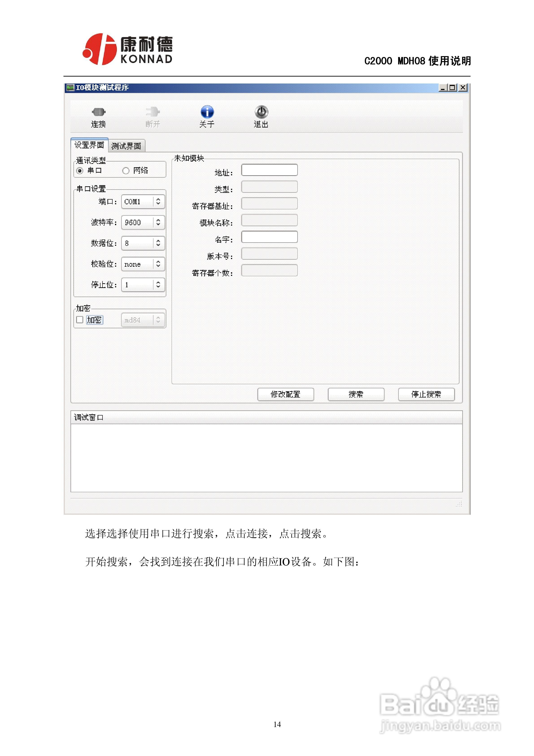Image resolution: width=534 pixels, height=756 pixels.
Task: Select the 网络 radio button
Action: [x=125, y=171]
